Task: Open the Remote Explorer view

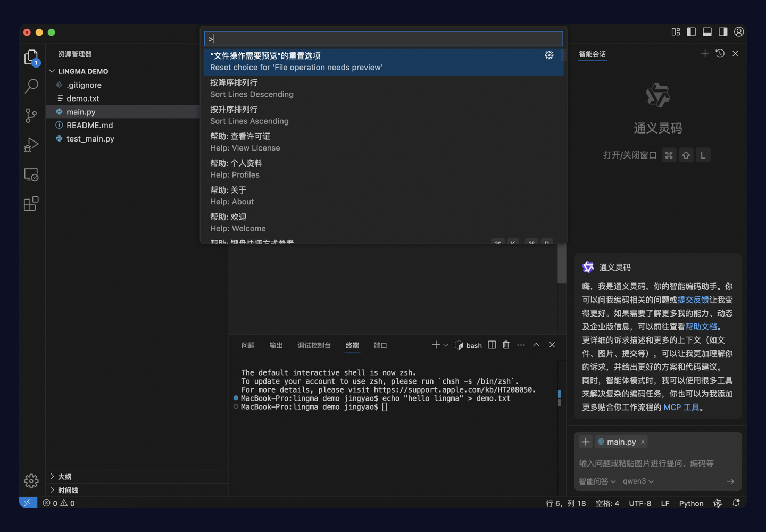Action: tap(31, 174)
